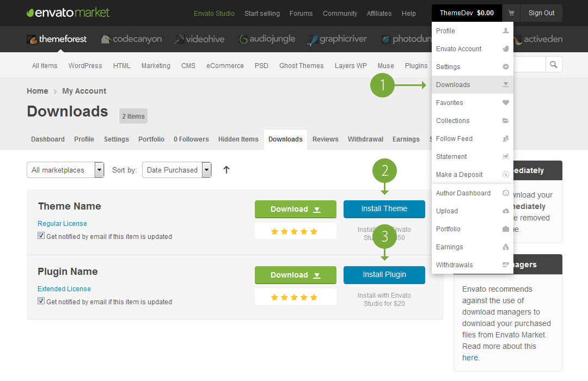Browse the WordPress category
The image size is (588, 381).
click(85, 66)
